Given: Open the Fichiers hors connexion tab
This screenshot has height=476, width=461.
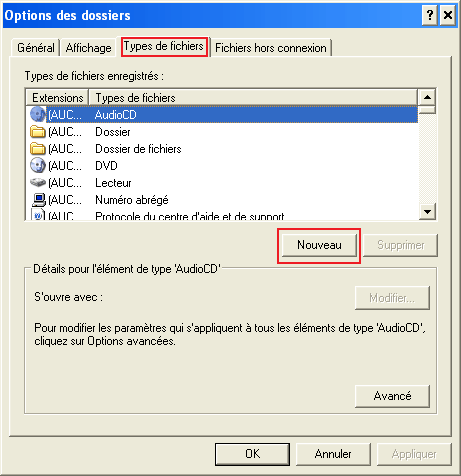Looking at the screenshot, I should click(271, 48).
